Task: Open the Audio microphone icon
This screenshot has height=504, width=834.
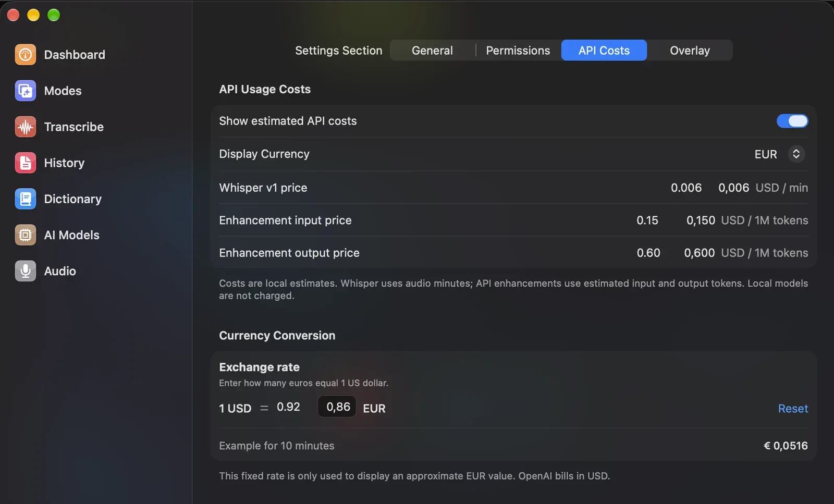Action: pyautogui.click(x=25, y=271)
